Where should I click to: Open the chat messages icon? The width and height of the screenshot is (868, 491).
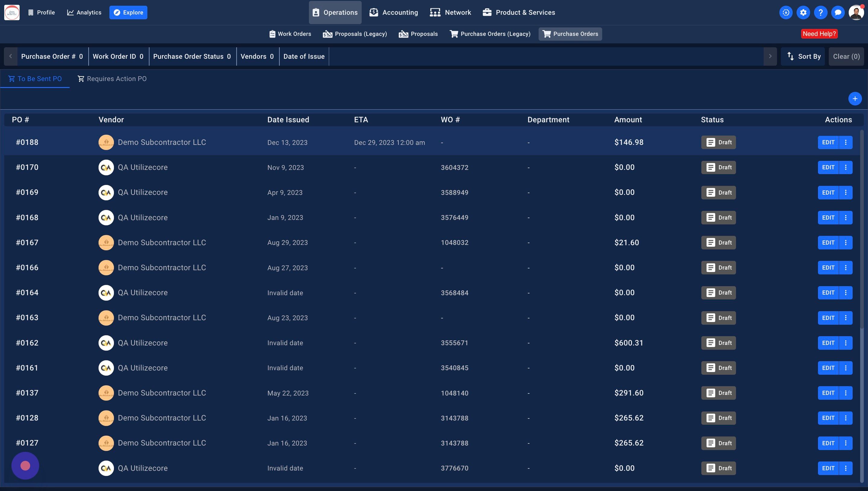point(838,12)
